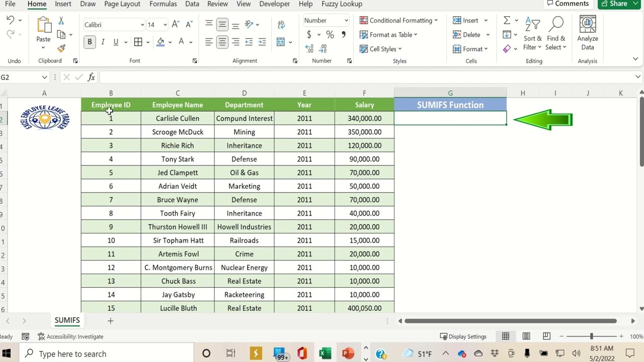Open the Home ribbon tab
The image size is (644, 362).
[37, 4]
